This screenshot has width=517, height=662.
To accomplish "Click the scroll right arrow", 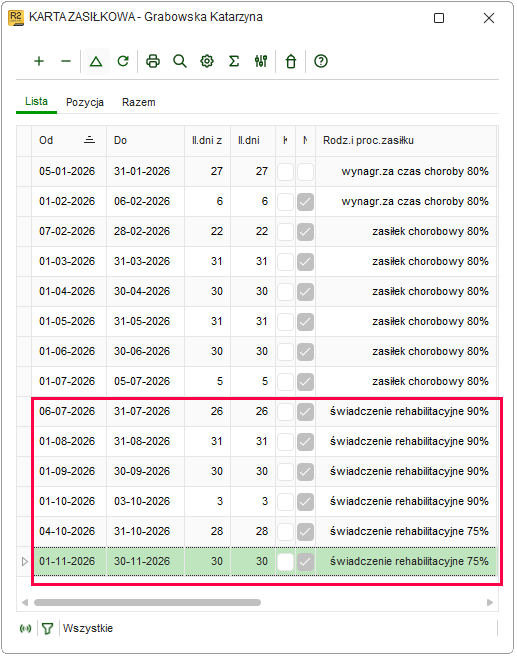I will coord(490,602).
